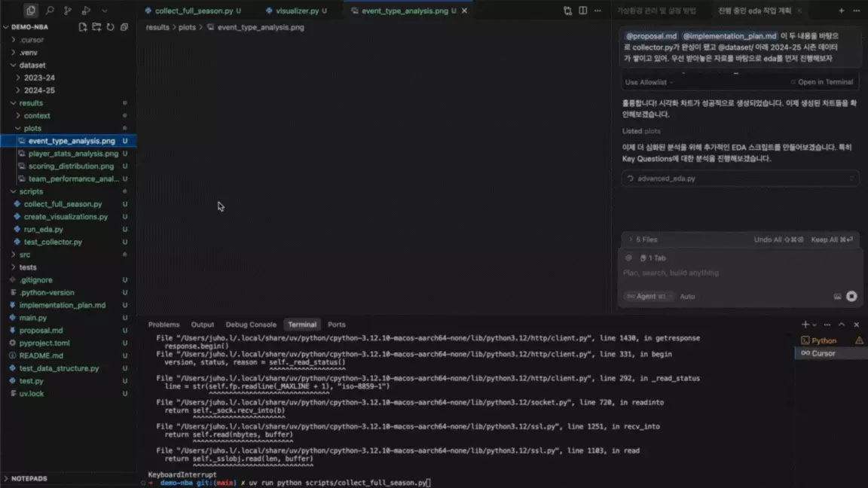
Task: Switch to the collect_full_season.py tab
Action: point(193,11)
